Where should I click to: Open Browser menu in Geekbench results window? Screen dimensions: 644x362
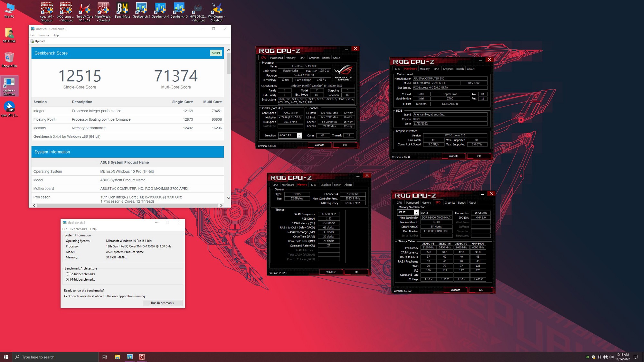click(43, 35)
